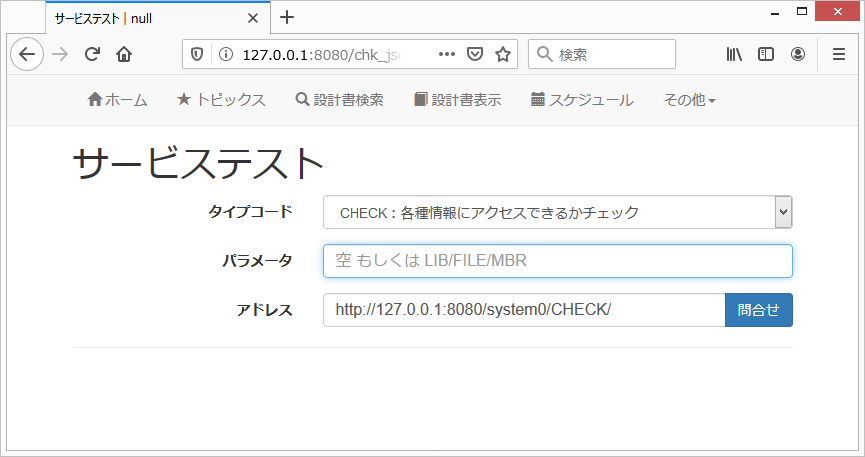The width and height of the screenshot is (865, 457).
Task: Click the アドレス URL input field
Action: click(524, 310)
